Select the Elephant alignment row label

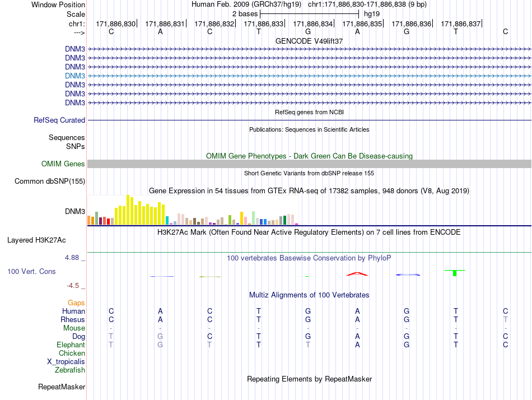(71, 345)
